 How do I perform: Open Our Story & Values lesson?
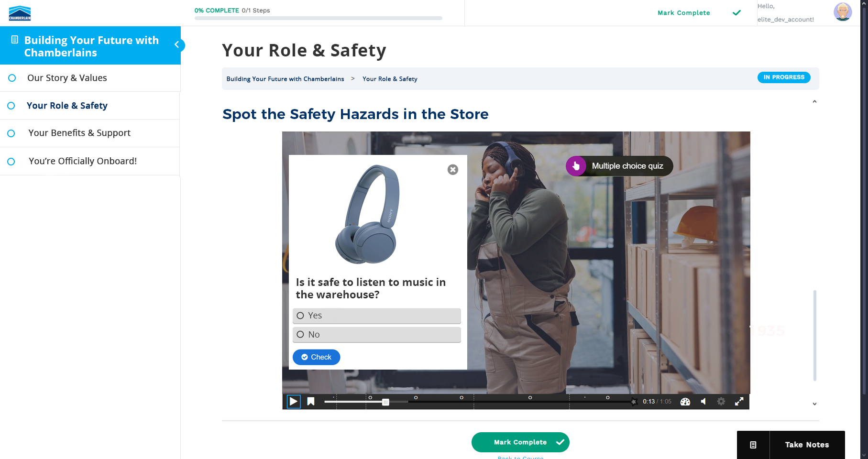67,78
